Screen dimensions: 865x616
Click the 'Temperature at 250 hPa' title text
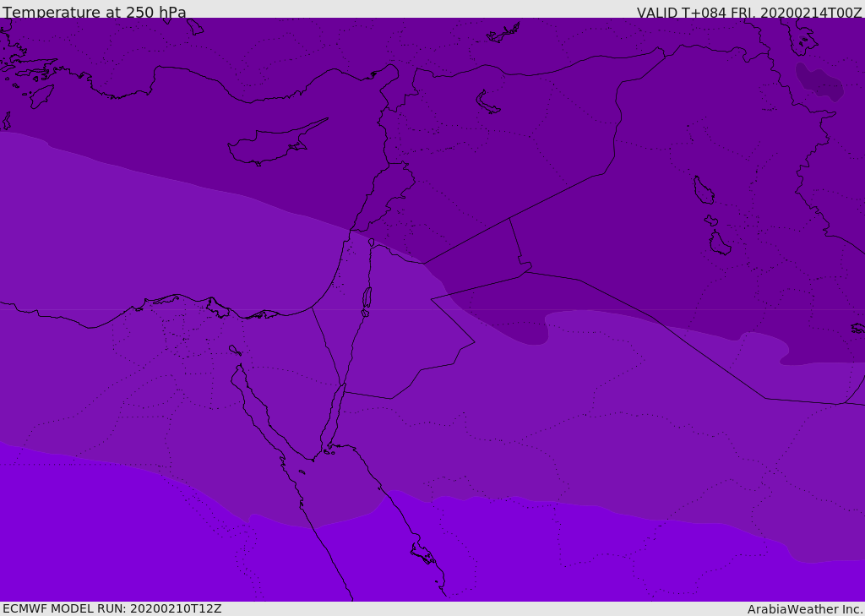pyautogui.click(x=95, y=12)
